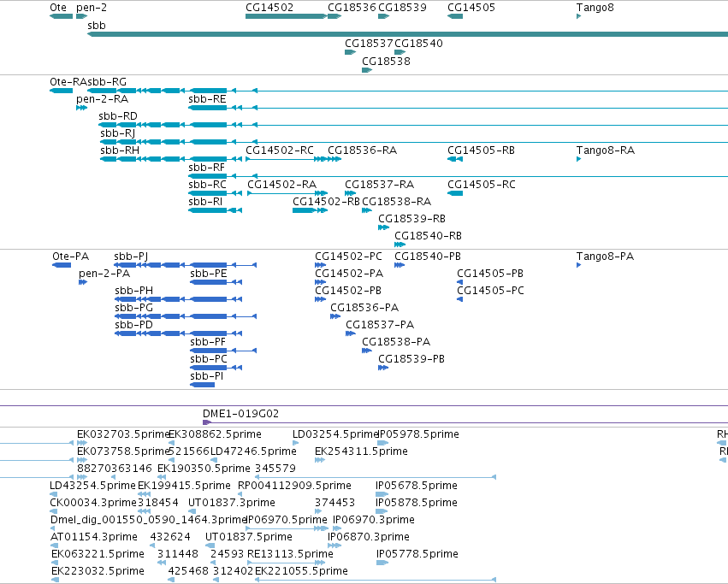
Task: Click the Tango8-RA transcript label
Action: click(606, 150)
